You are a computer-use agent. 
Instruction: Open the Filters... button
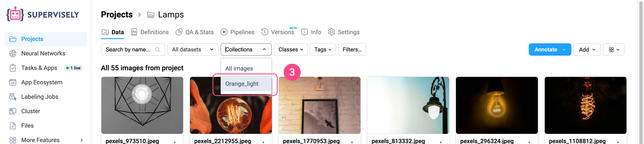(352, 49)
